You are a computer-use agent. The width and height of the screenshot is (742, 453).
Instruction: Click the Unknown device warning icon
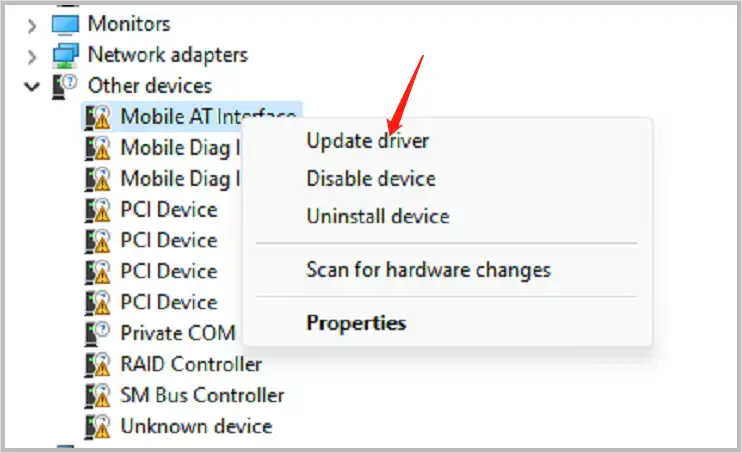coord(98,426)
